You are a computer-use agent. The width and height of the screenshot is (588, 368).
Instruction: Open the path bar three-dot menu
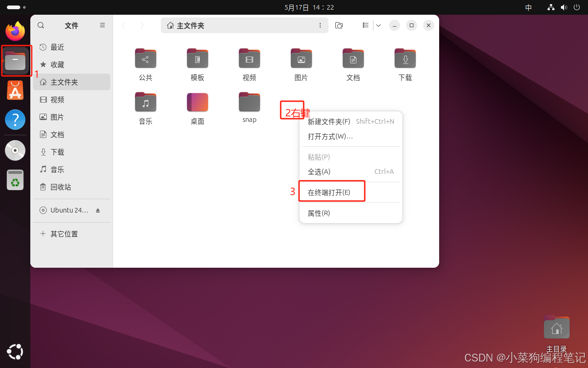point(320,25)
